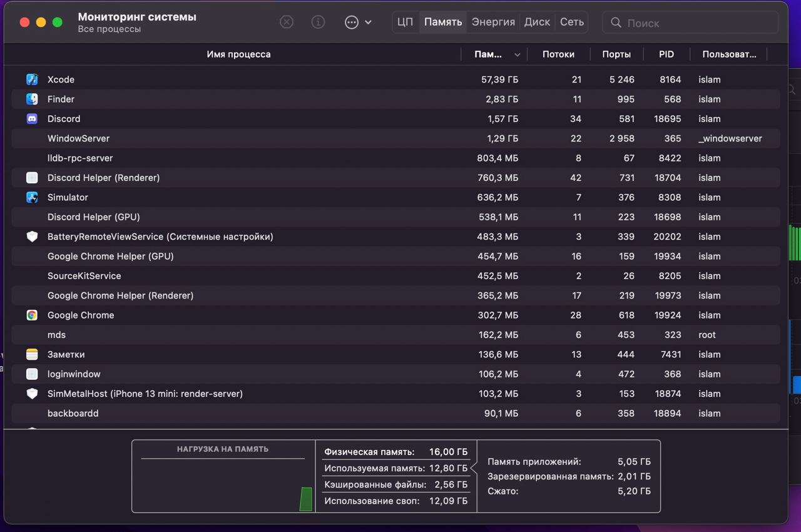The height and width of the screenshot is (532, 801).
Task: Switch to the Сеть tab
Action: pos(572,22)
